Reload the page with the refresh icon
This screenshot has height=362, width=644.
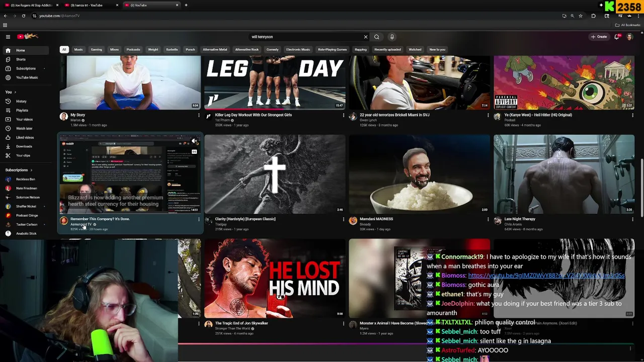[x=23, y=16]
